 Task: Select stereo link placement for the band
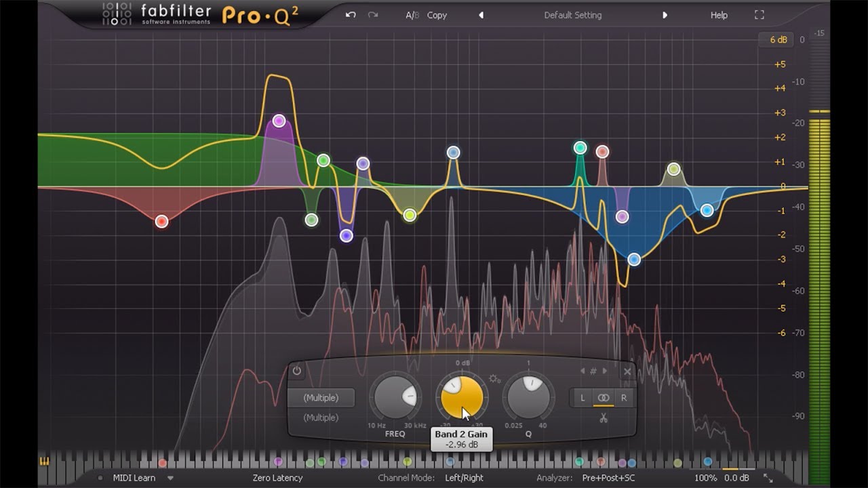tap(603, 398)
